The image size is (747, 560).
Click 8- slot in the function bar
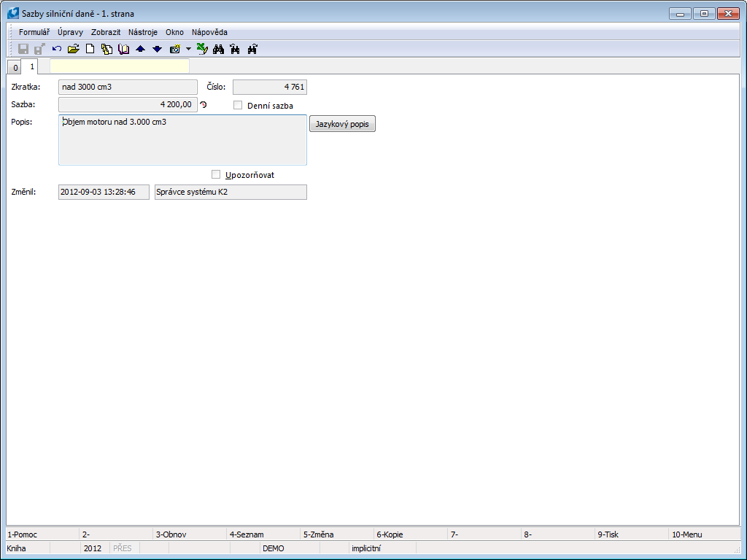(558, 534)
